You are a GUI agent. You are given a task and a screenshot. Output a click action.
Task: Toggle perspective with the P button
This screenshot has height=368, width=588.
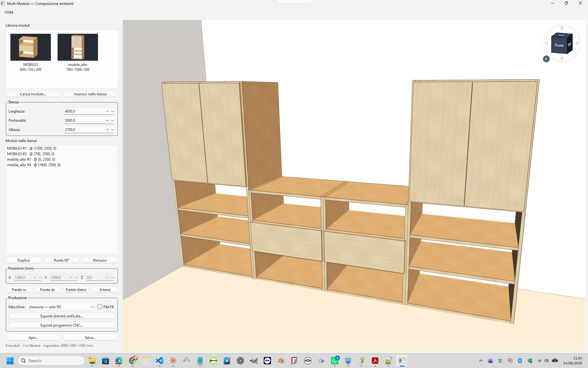(546, 59)
